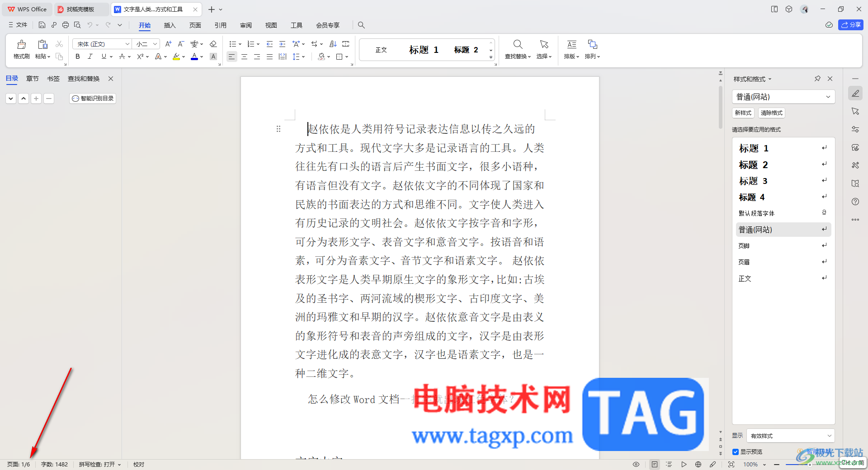Viewport: 868px width, 470px height.
Task: Switch to the 书签 navigation tab
Action: coord(53,79)
